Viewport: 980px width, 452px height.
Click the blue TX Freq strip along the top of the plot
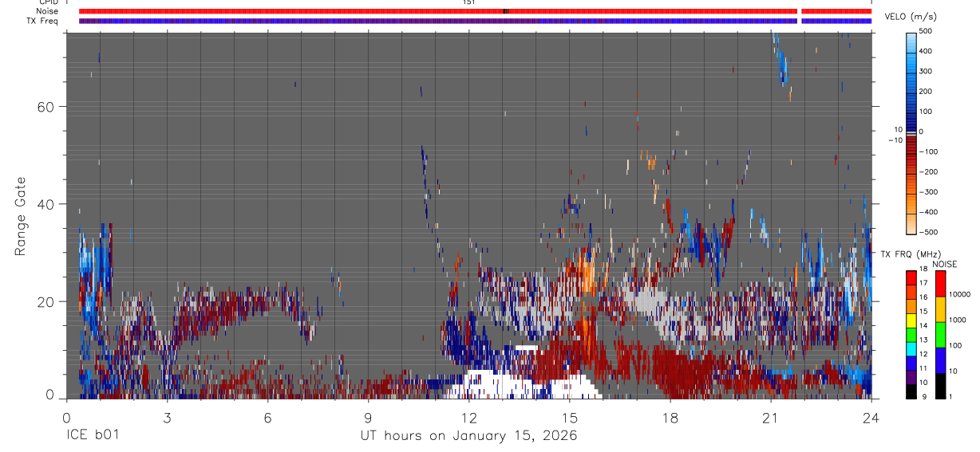[475, 21]
